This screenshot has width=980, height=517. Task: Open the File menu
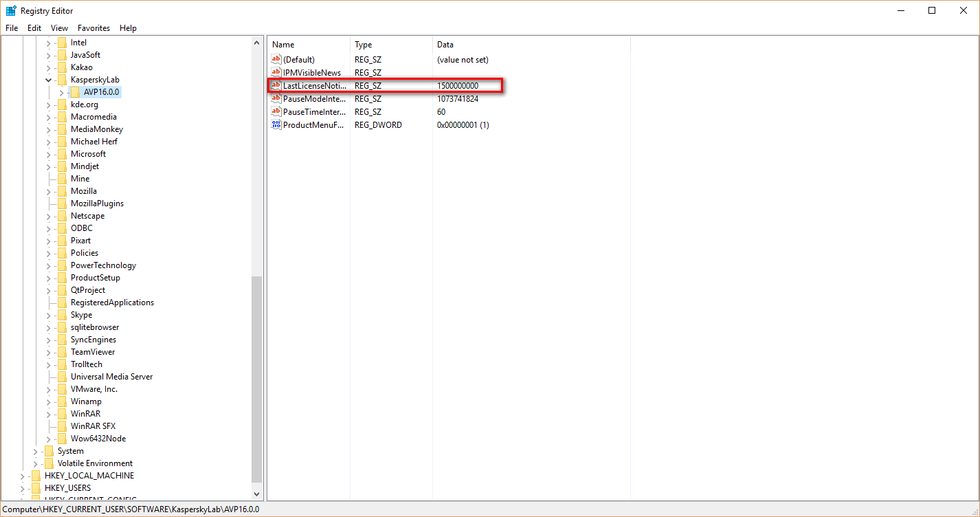tap(12, 28)
